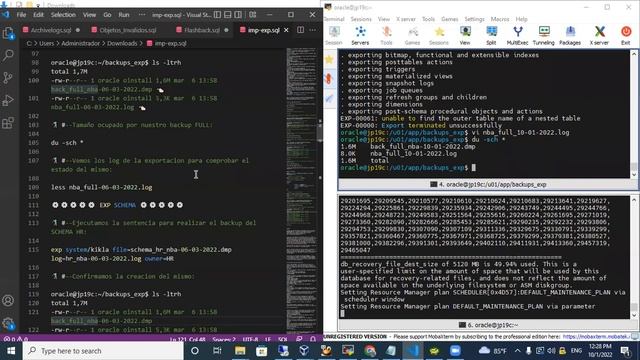Open the MobaXterm Settings menu

474,19
